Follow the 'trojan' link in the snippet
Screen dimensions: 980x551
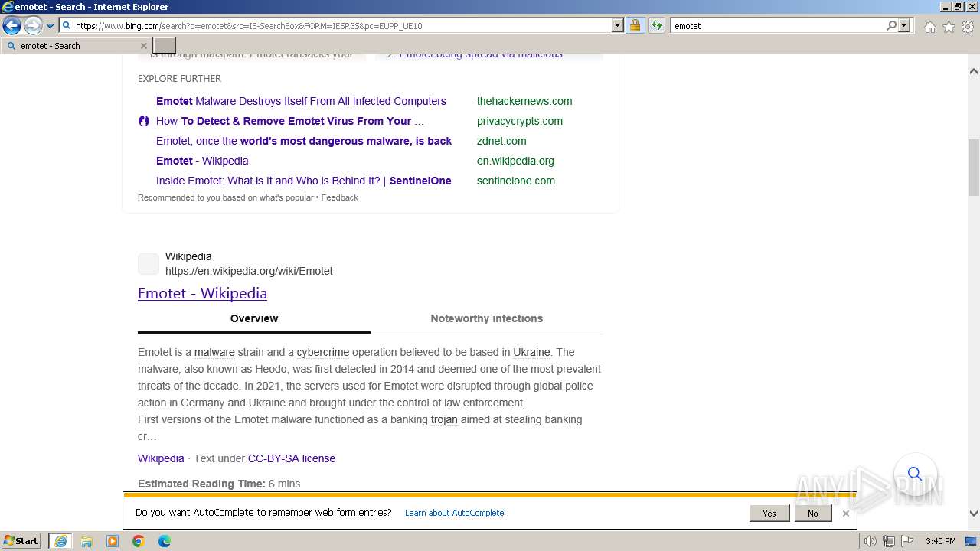[444, 419]
